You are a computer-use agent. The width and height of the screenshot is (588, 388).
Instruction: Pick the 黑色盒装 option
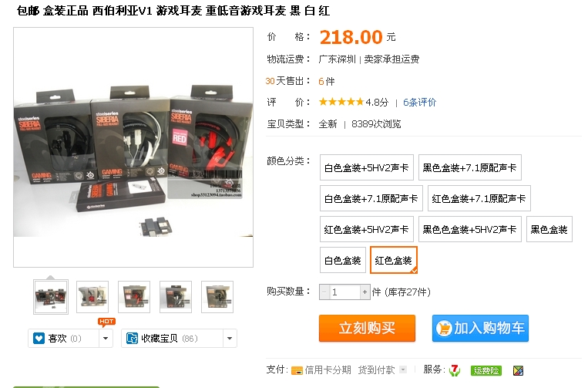click(549, 229)
